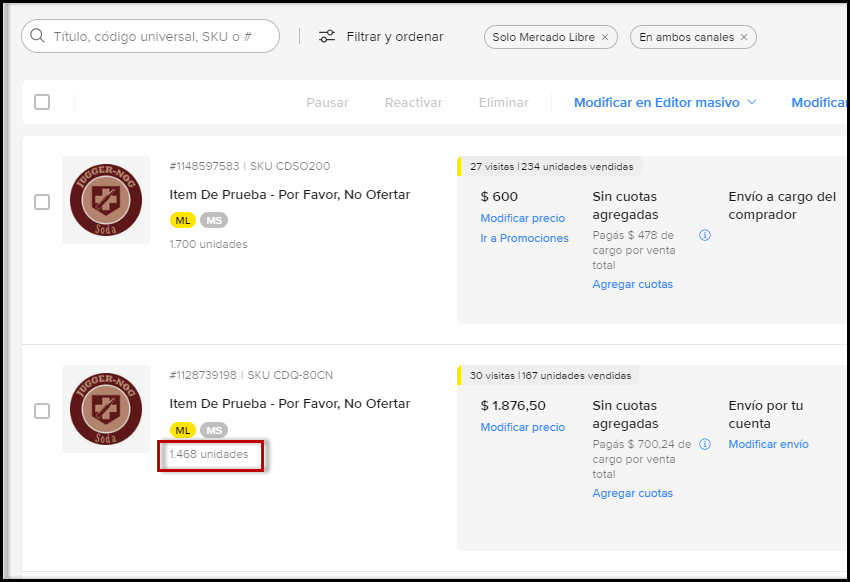Click the info icon next to Pagás $ 700,24
This screenshot has height=582, width=850.
(705, 444)
